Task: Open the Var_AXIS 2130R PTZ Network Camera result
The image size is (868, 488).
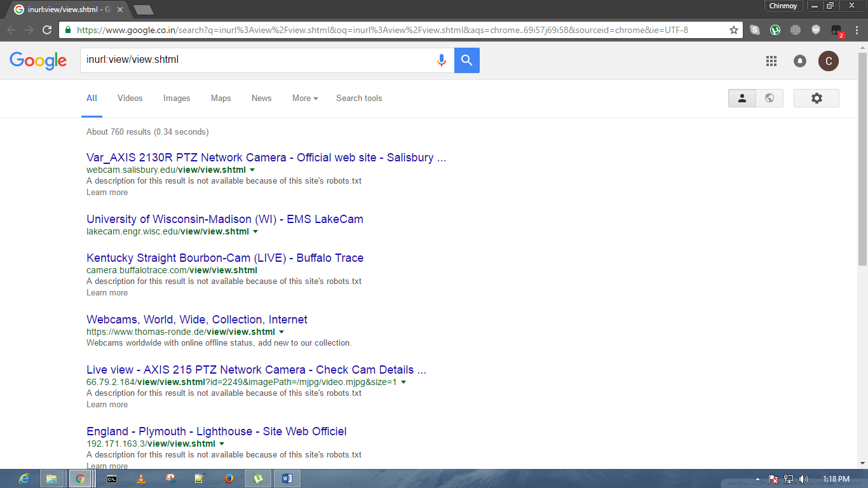Action: click(266, 158)
